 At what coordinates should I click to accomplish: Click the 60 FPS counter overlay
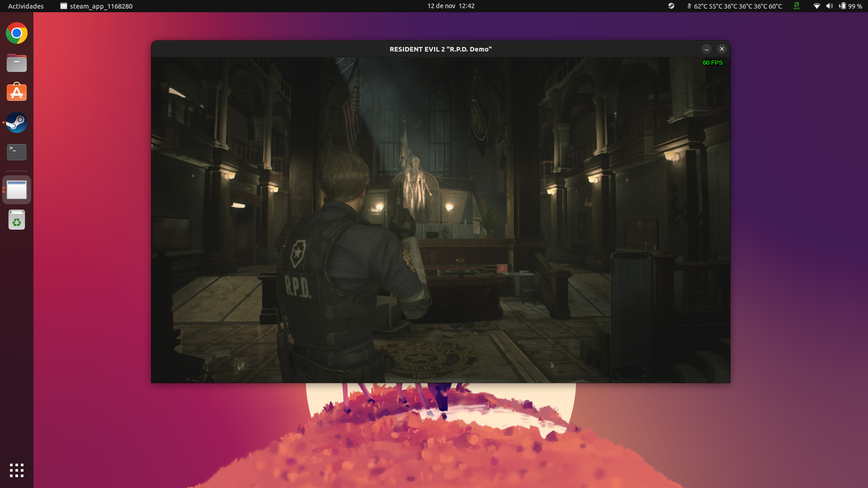point(712,63)
